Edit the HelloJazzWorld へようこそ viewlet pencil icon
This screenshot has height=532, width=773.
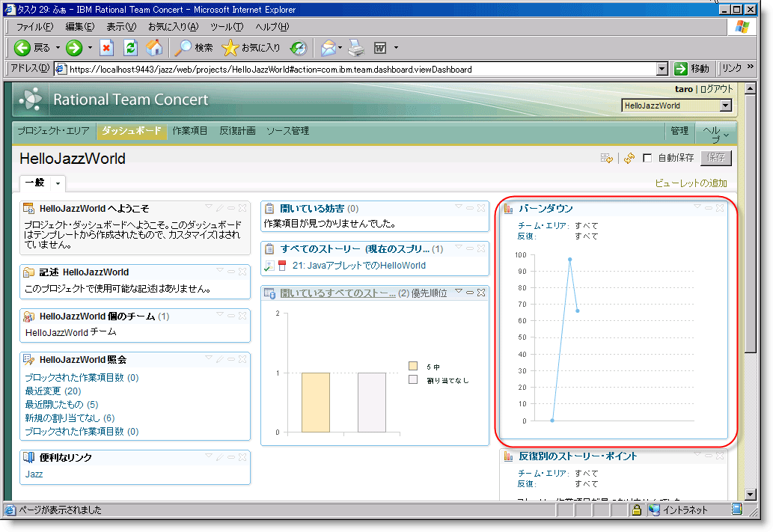point(220,208)
